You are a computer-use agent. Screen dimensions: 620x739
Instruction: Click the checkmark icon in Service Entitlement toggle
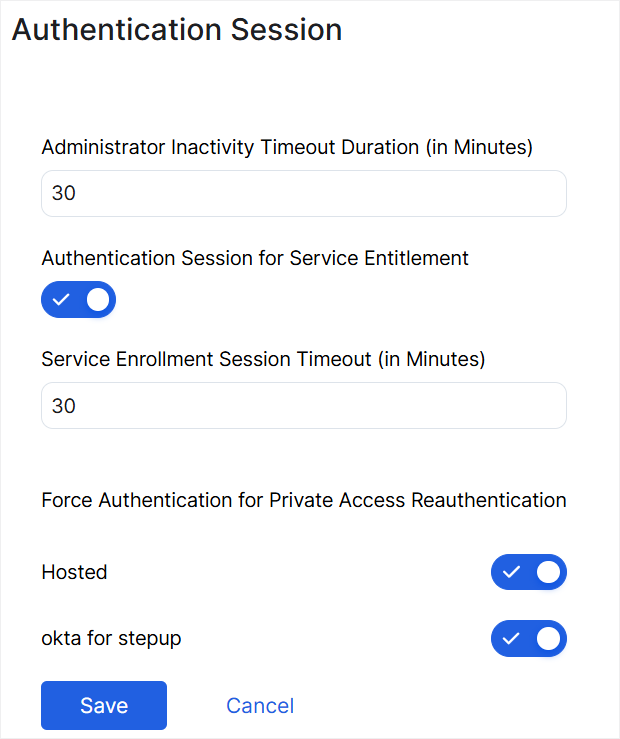tap(62, 299)
